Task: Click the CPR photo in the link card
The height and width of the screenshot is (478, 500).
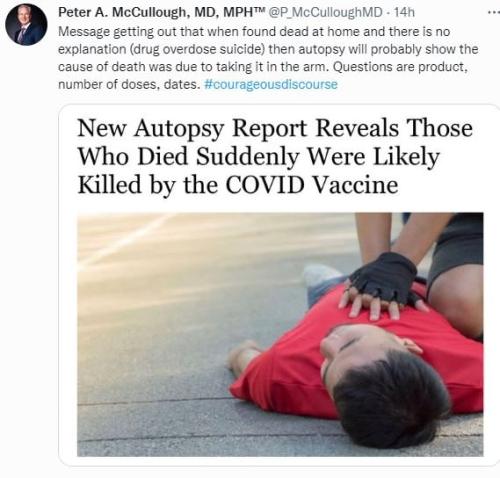Action: [280, 334]
